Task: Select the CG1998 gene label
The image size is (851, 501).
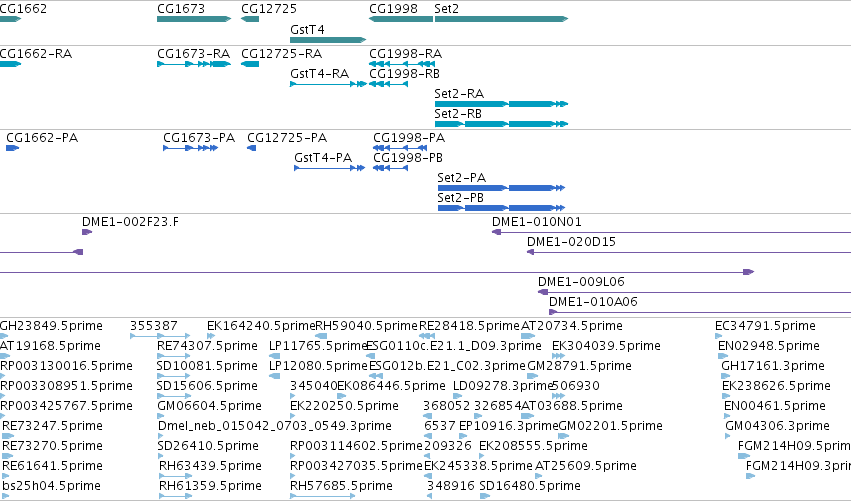Action: 393,9
